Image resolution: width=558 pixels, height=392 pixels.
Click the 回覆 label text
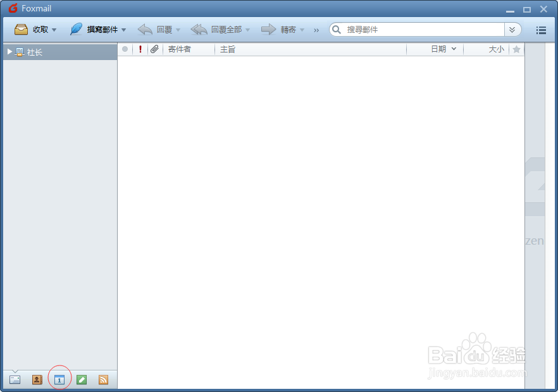click(x=164, y=30)
